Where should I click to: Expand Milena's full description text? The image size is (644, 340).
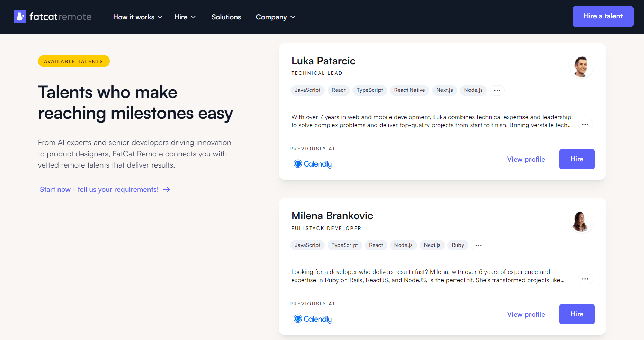click(x=585, y=279)
